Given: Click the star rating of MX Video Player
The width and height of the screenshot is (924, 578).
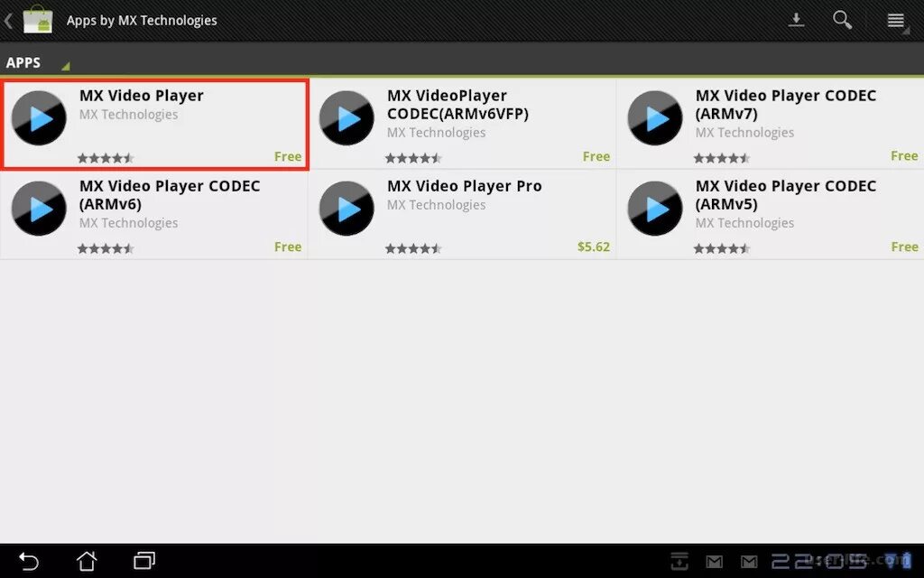Looking at the screenshot, I should (106, 158).
